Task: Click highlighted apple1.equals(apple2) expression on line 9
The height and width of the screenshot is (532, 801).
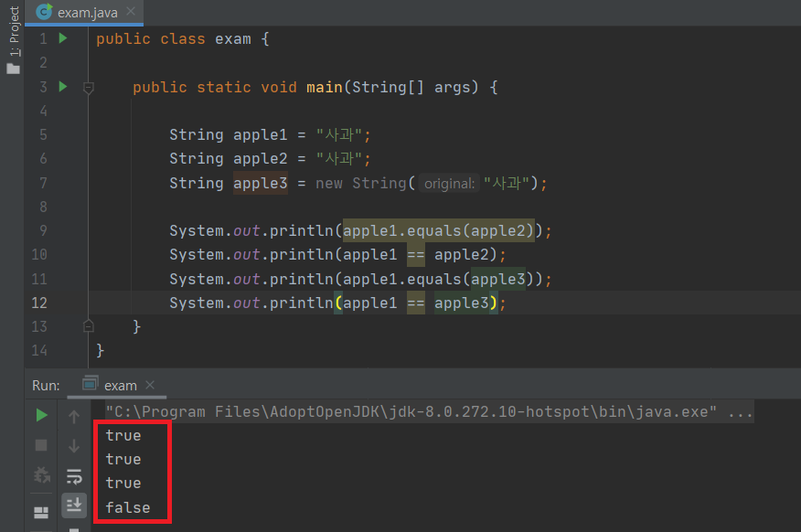Action: [x=438, y=230]
